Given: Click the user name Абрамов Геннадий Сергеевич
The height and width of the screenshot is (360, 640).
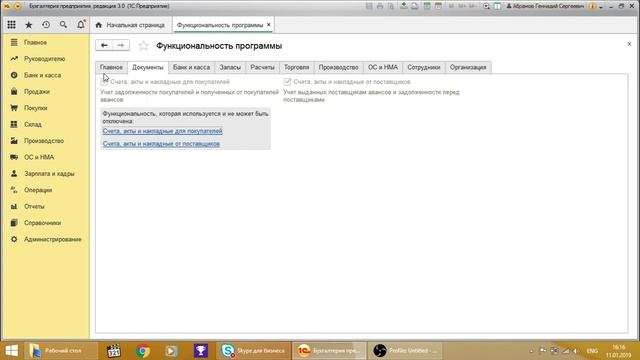Looking at the screenshot, I should [545, 6].
